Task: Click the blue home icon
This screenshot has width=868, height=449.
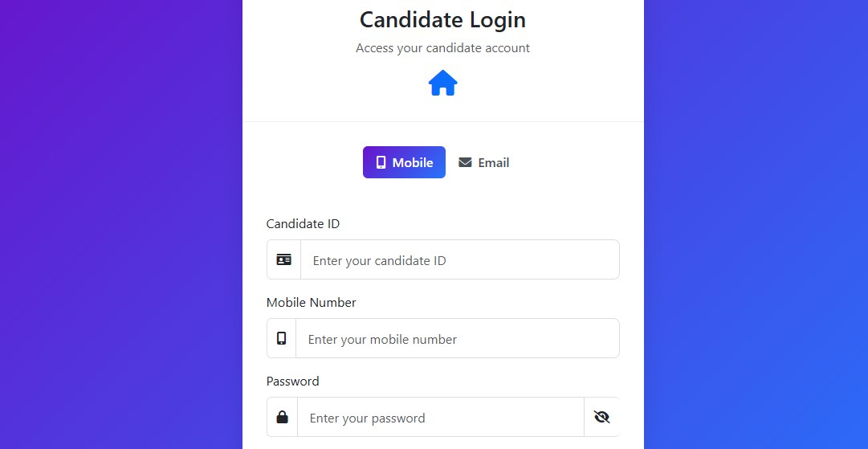Action: tap(442, 84)
